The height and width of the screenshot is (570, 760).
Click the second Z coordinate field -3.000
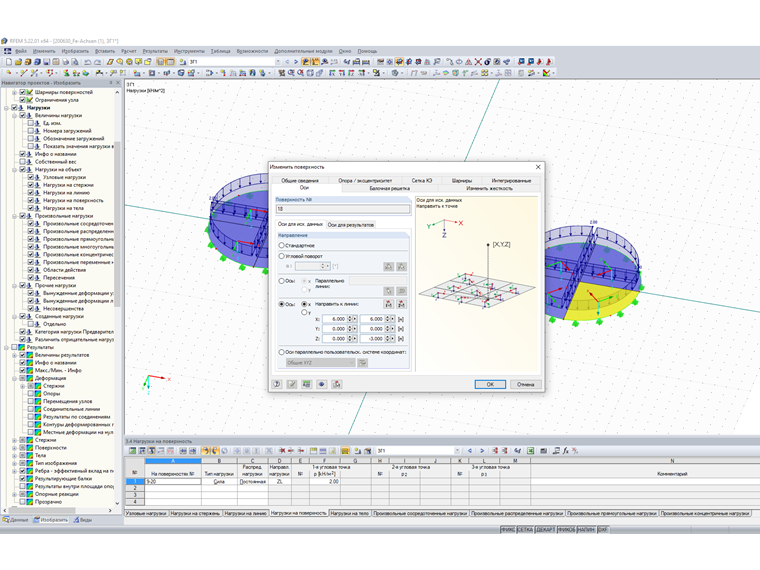[x=372, y=339]
